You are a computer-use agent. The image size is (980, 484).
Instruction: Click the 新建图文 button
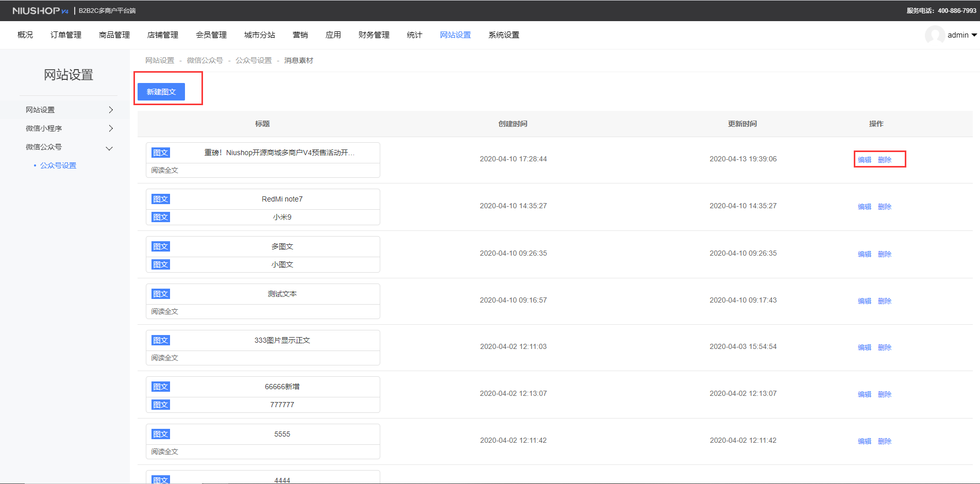[x=161, y=92]
